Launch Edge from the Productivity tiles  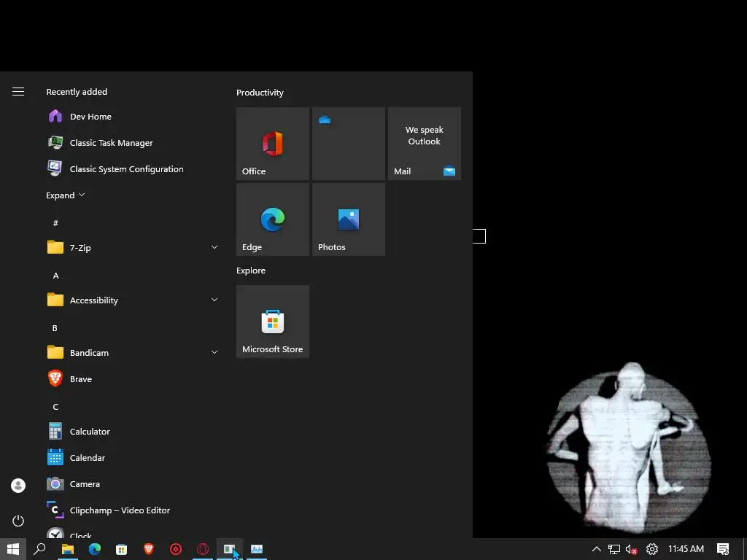pos(273,219)
